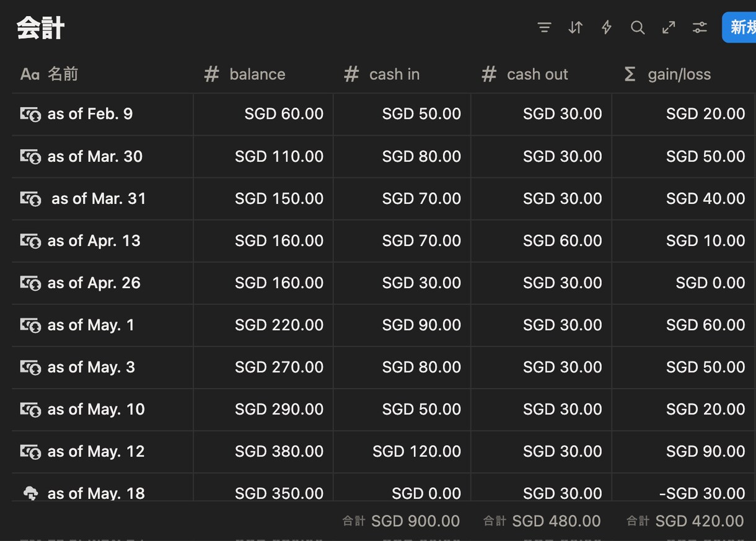Select gain/loss cell SGD 0.00
The width and height of the screenshot is (756, 541).
pos(684,283)
